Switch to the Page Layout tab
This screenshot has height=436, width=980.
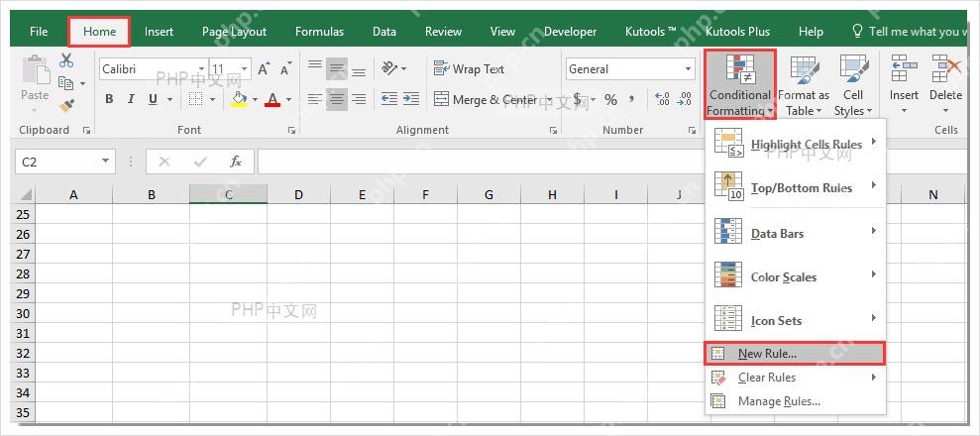click(x=235, y=32)
